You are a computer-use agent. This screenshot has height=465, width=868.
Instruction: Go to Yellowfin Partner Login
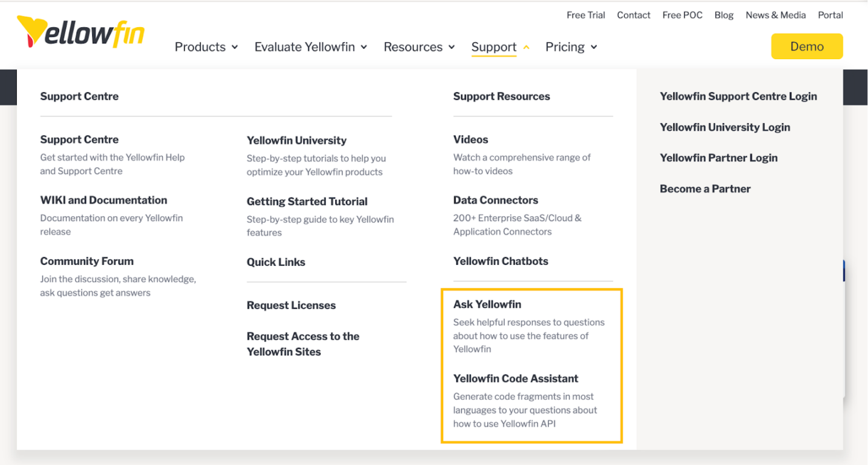pyautogui.click(x=719, y=157)
